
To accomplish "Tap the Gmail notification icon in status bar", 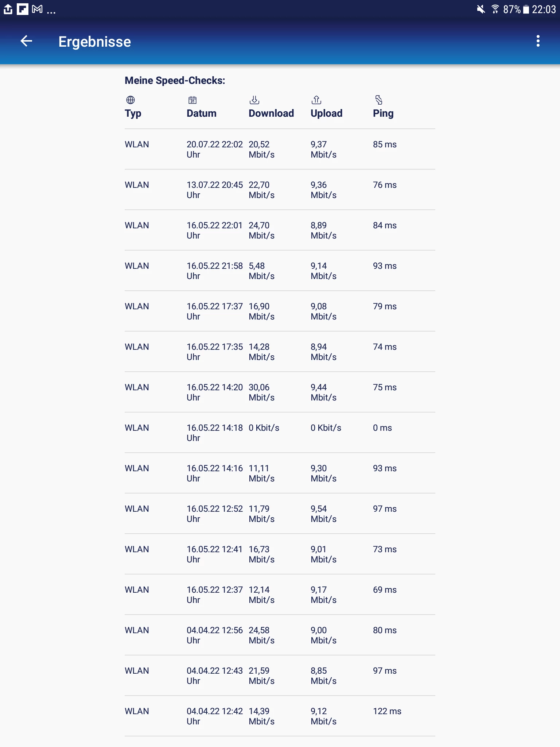I will [37, 9].
